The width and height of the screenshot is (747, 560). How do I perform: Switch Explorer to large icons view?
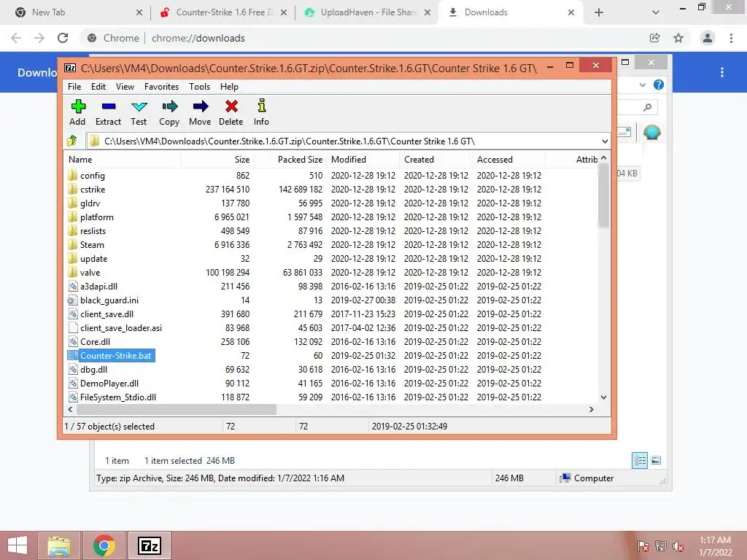pos(656,460)
